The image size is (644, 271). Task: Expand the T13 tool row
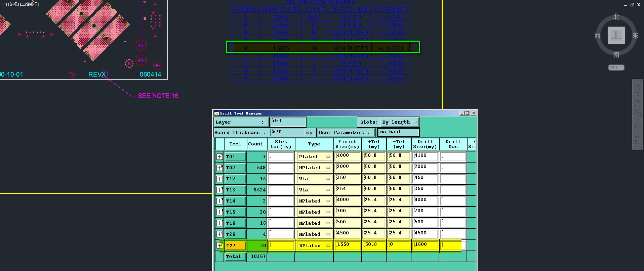point(219,190)
